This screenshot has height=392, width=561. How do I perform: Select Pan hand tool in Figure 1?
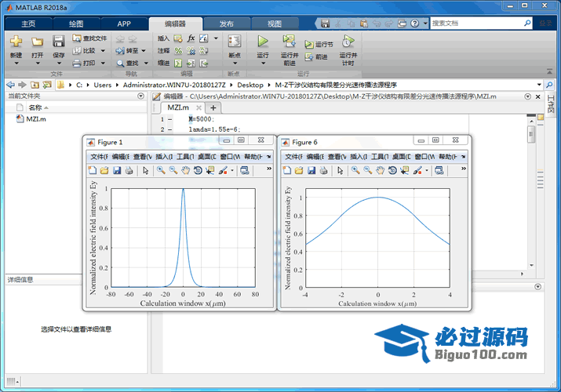click(x=185, y=170)
